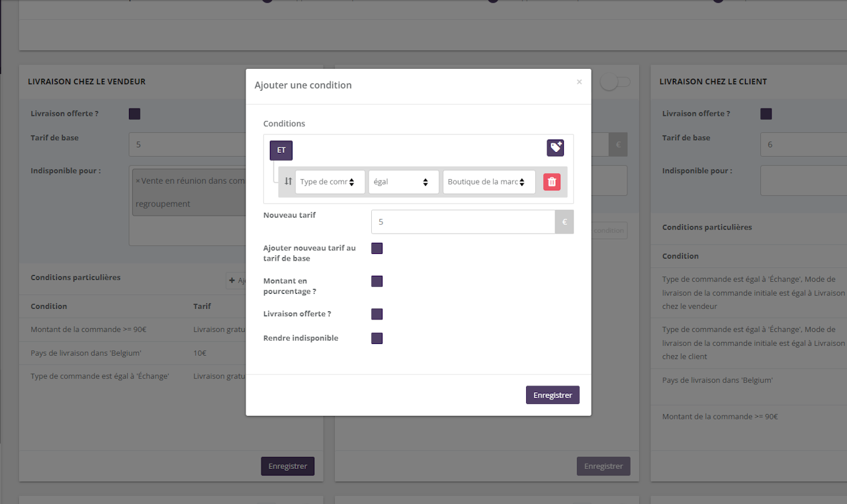This screenshot has width=847, height=504.
Task: Close the 'Ajouter une condition' dialog
Action: point(579,82)
